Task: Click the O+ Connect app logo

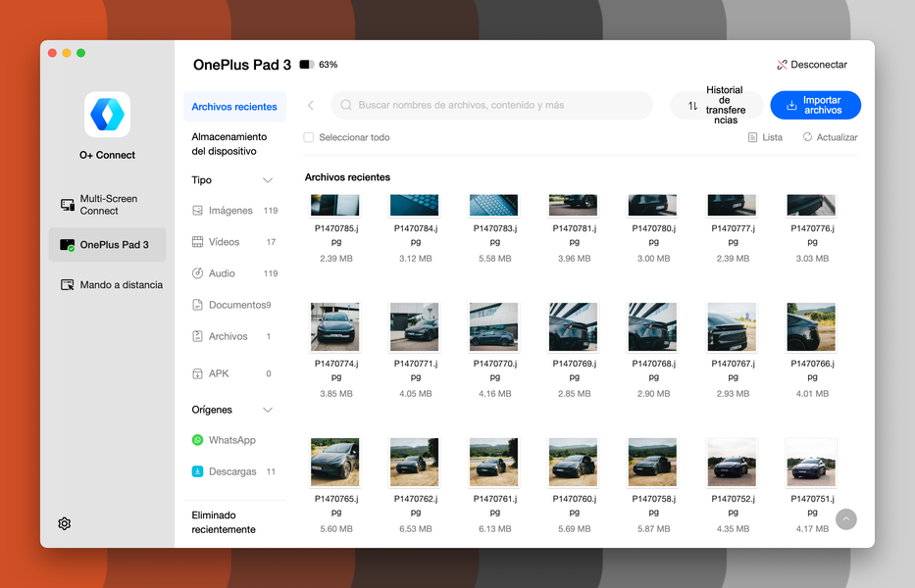Action: coord(107,115)
